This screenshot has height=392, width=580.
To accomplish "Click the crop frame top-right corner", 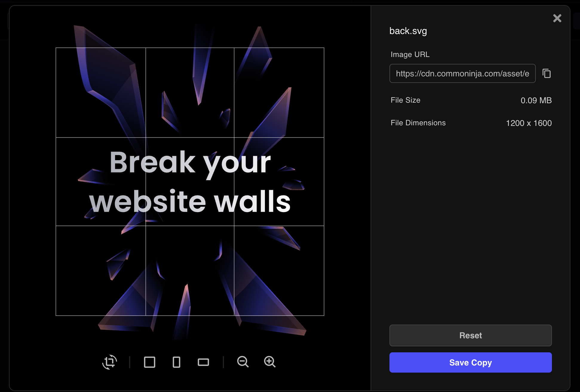I will coord(324,48).
